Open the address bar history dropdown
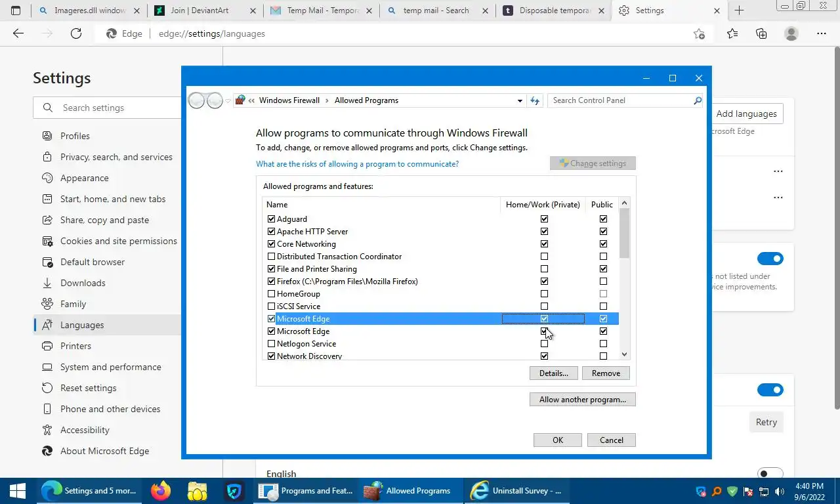Screen dimensions: 840x504 (x=520, y=100)
